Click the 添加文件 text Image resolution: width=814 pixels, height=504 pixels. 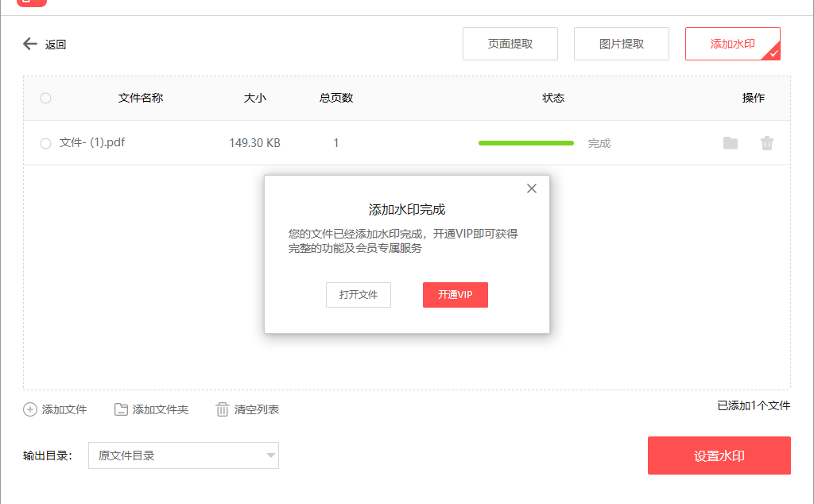coord(64,409)
